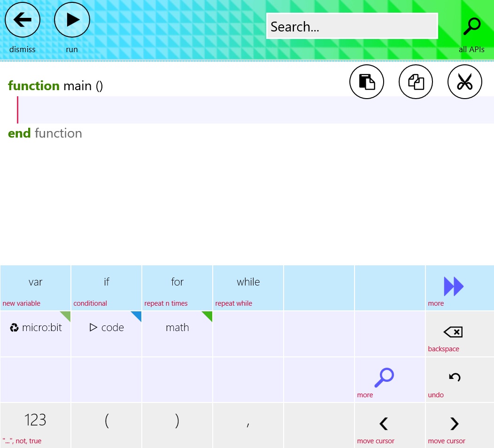This screenshot has height=448, width=494.
Task: Move cursor right with chevron key
Action: click(x=454, y=424)
